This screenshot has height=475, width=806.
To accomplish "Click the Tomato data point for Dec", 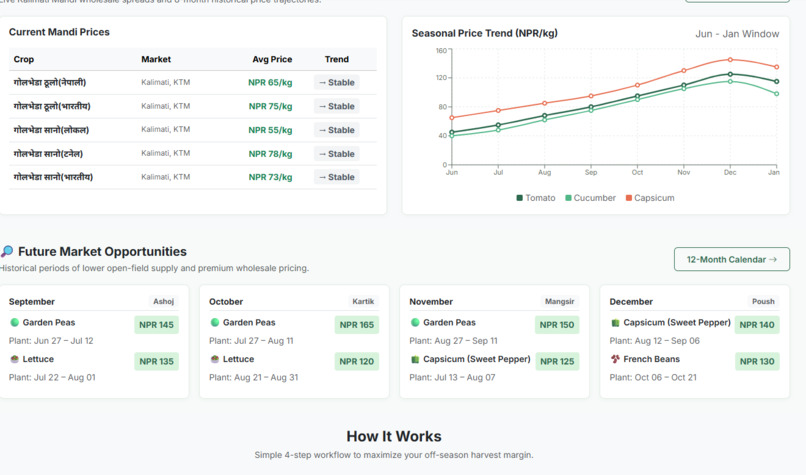I will pyautogui.click(x=730, y=74).
